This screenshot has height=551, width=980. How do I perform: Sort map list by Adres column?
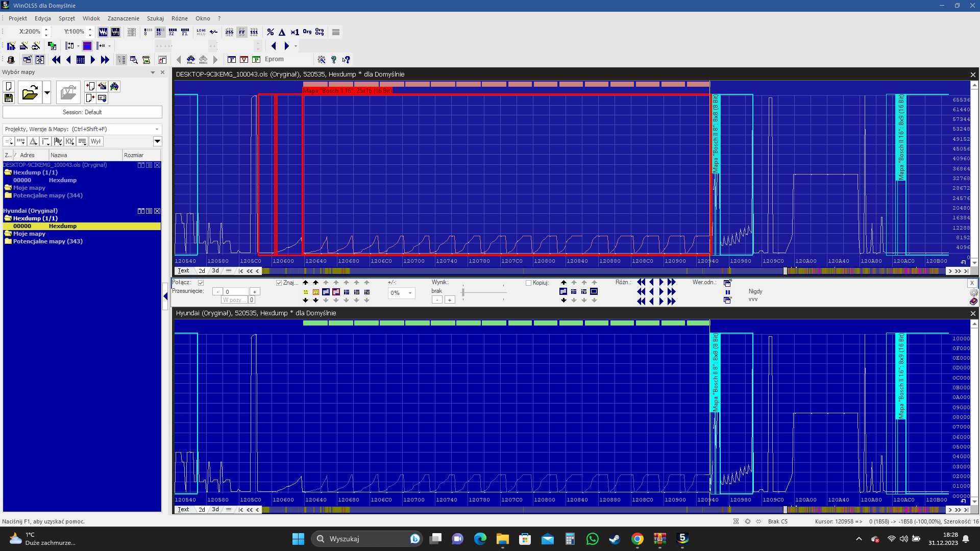(31, 155)
